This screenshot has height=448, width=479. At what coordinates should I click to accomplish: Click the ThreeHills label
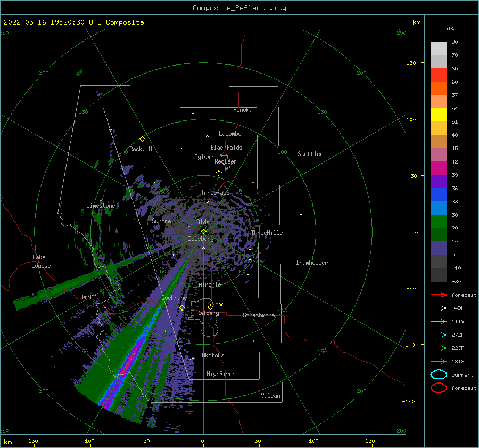point(267,233)
